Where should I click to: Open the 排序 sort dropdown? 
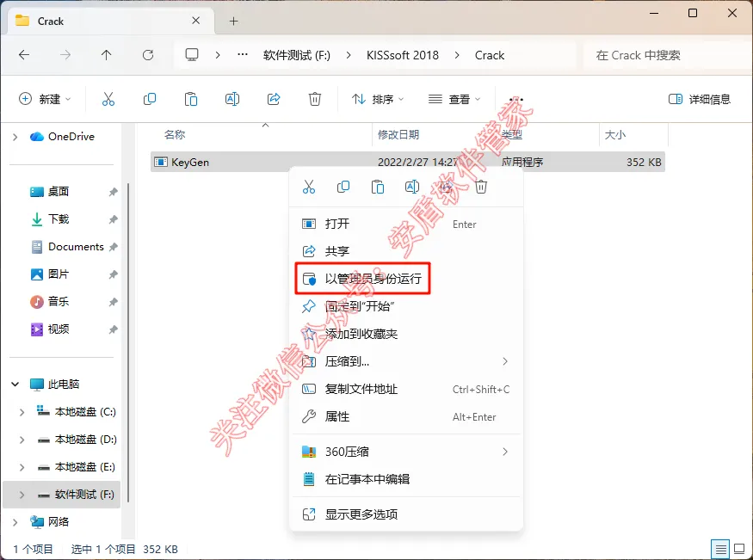tap(378, 99)
